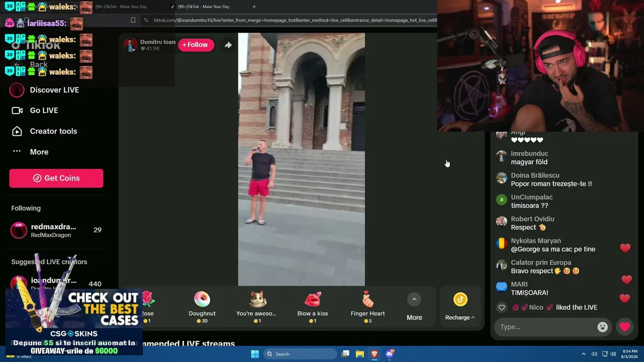The width and height of the screenshot is (644, 362).
Task: Click the "TIMIȘOARA!" chat message
Action: pyautogui.click(x=530, y=293)
